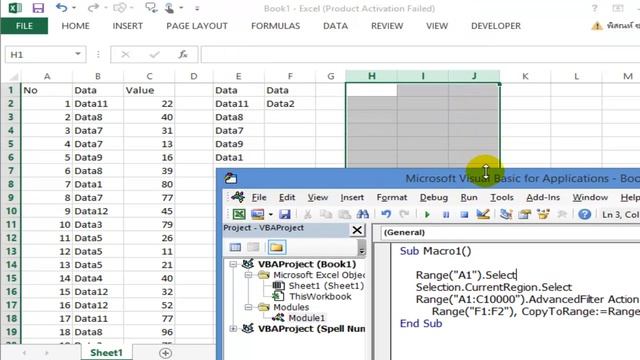Toggle Design Mode icon in VBA toolbar
The height and width of the screenshot is (360, 640).
(483, 214)
